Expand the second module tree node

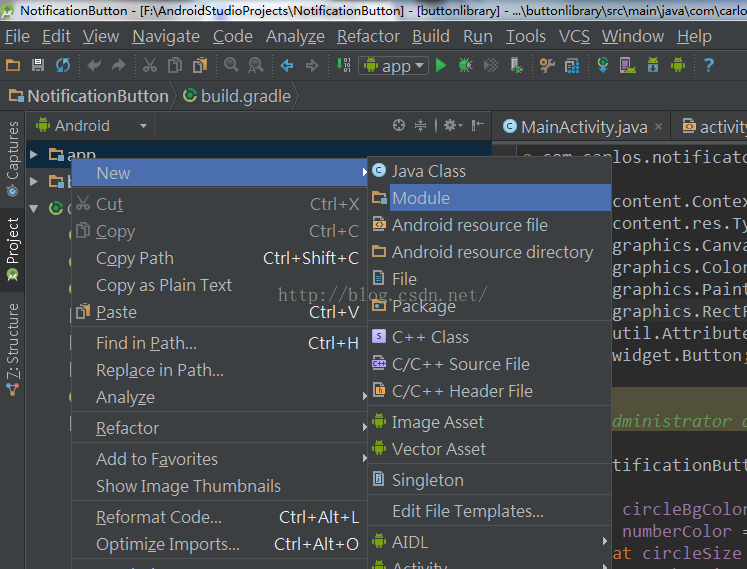tap(33, 181)
